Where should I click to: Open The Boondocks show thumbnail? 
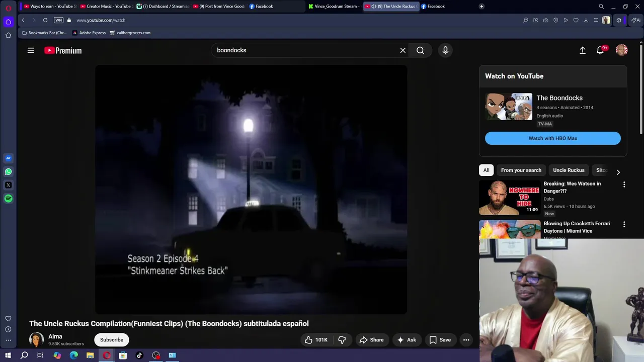[x=509, y=107]
